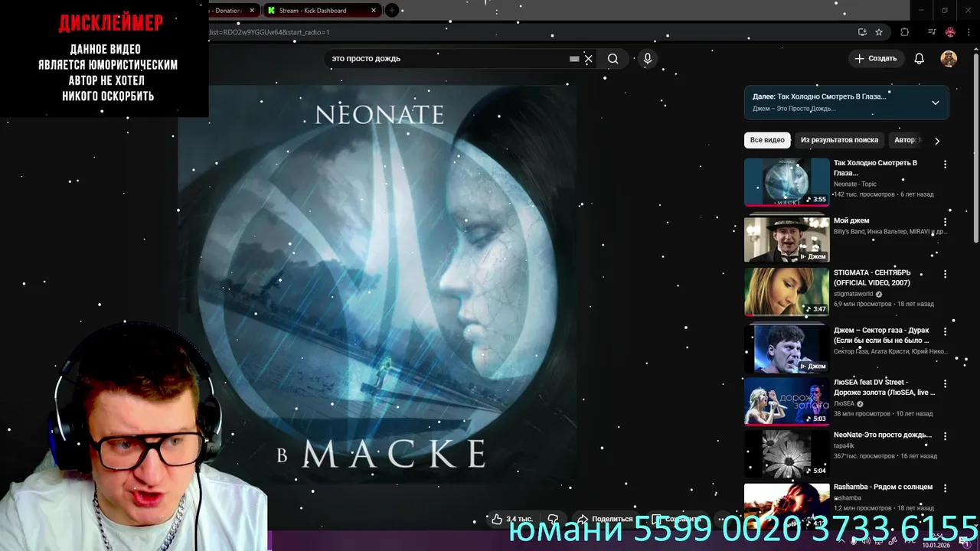The height and width of the screenshot is (551, 980).
Task: Open options menu for ЛюSEA Дороже золота video
Action: click(945, 383)
